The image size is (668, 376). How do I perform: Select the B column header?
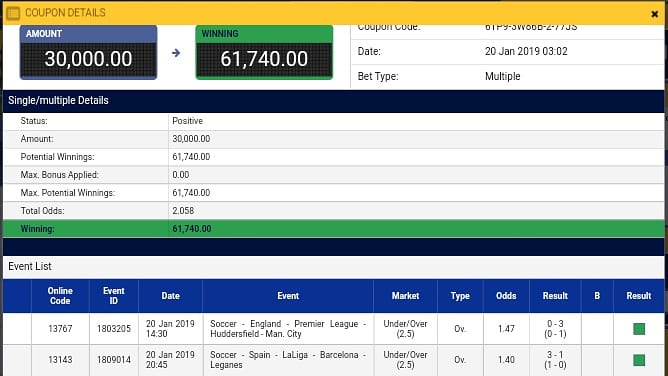(597, 296)
